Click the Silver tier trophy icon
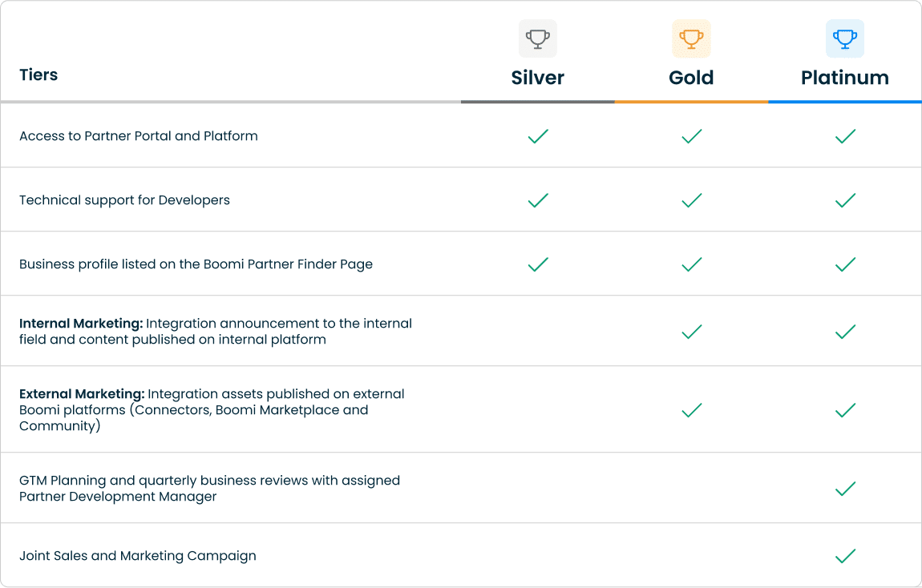This screenshot has width=922, height=588. click(537, 38)
